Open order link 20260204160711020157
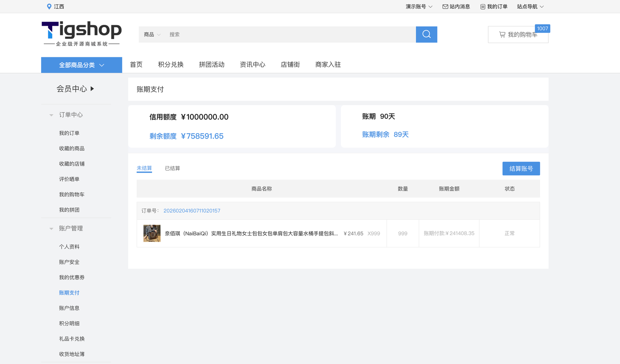Viewport: 620px width, 364px height. click(x=191, y=211)
